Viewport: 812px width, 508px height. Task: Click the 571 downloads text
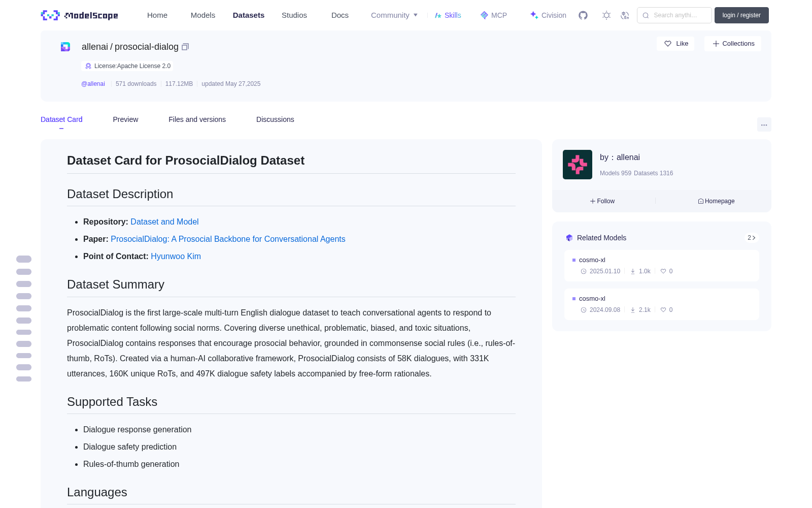click(136, 84)
